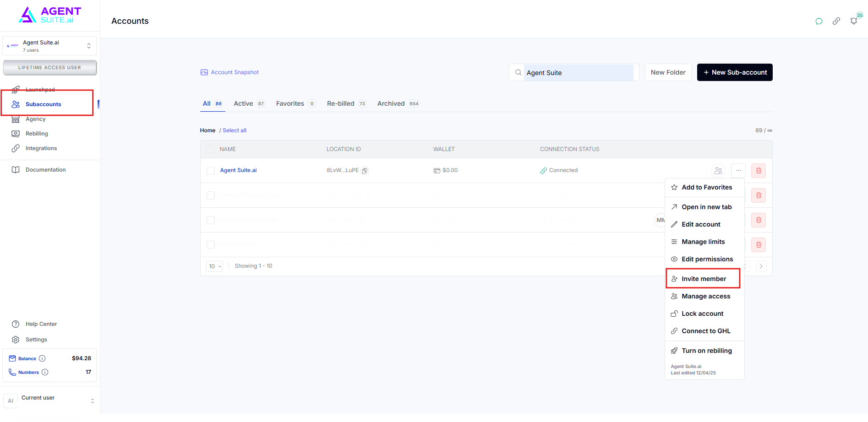Click the MM avatar in the table

[660, 220]
